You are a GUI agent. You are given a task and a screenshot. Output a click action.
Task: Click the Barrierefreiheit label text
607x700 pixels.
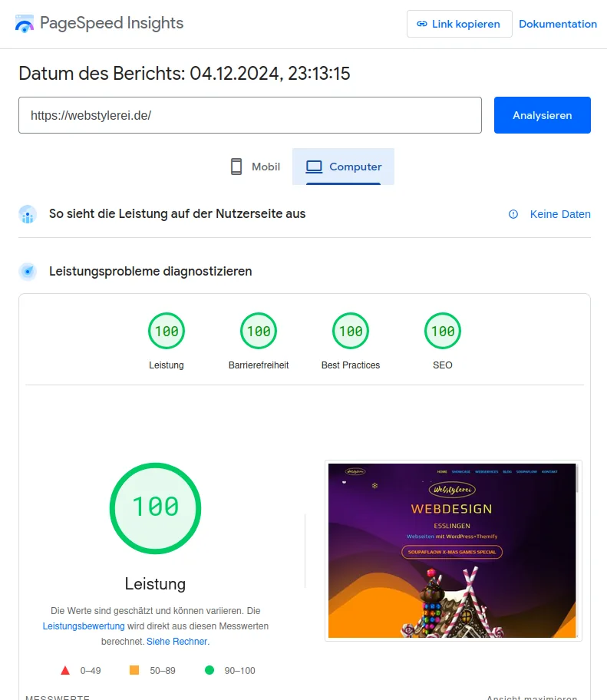coord(259,365)
